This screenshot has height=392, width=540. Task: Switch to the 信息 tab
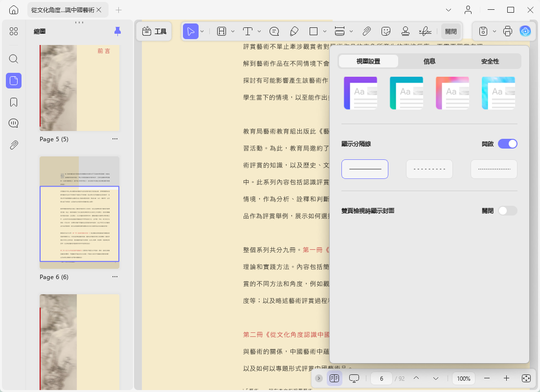click(x=429, y=61)
